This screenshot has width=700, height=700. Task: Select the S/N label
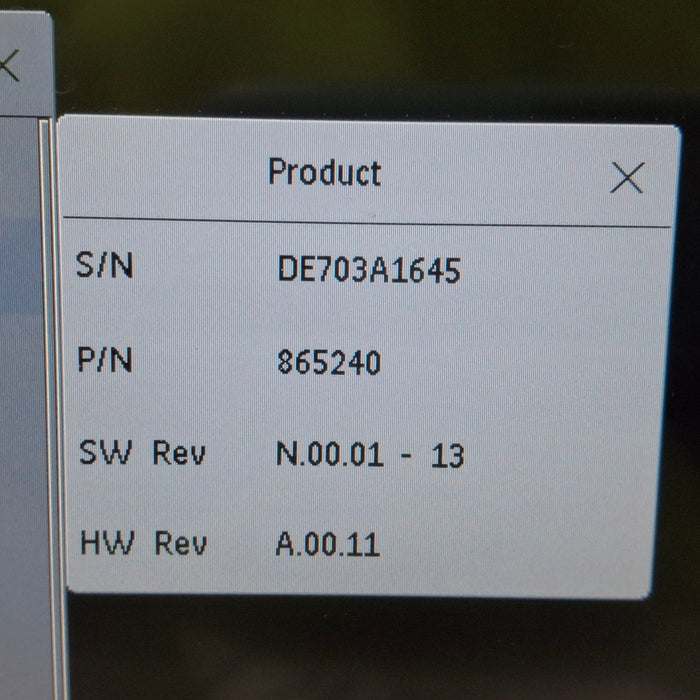(x=105, y=267)
